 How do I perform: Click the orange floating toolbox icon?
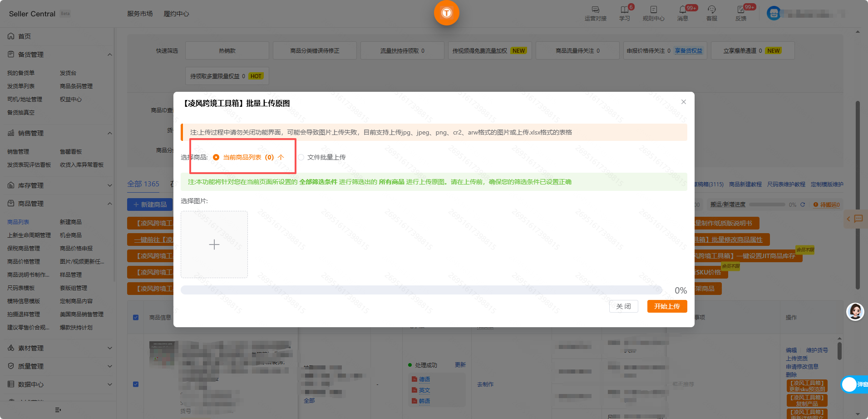click(x=447, y=13)
